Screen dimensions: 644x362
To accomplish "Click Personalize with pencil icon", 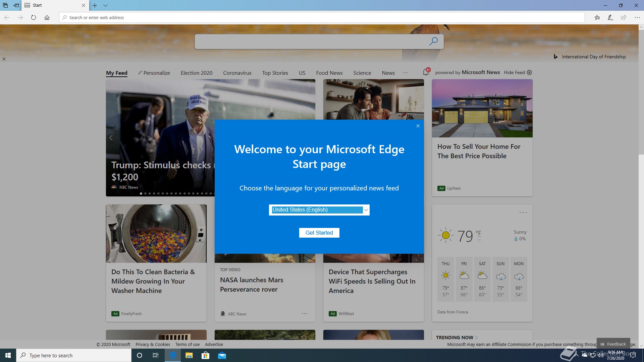I will [154, 73].
